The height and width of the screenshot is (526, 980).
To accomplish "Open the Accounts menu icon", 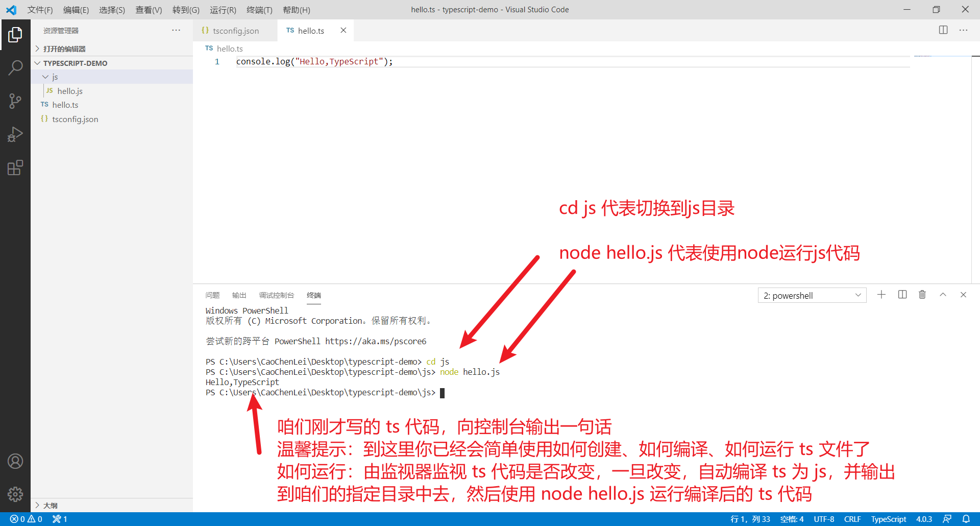I will point(15,461).
